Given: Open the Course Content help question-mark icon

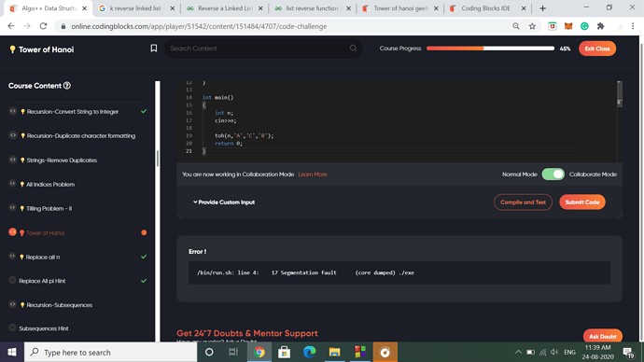Looking at the screenshot, I should [67, 86].
